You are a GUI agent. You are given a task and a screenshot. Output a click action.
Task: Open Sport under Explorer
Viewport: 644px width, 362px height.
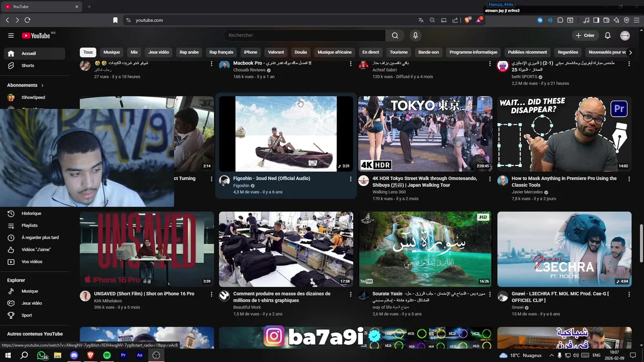coord(35,315)
